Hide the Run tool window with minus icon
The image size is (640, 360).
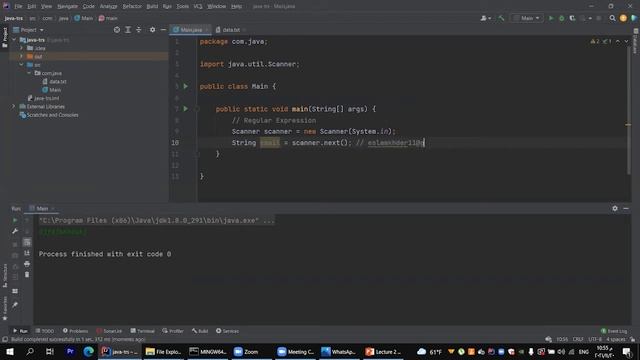(x=626, y=208)
